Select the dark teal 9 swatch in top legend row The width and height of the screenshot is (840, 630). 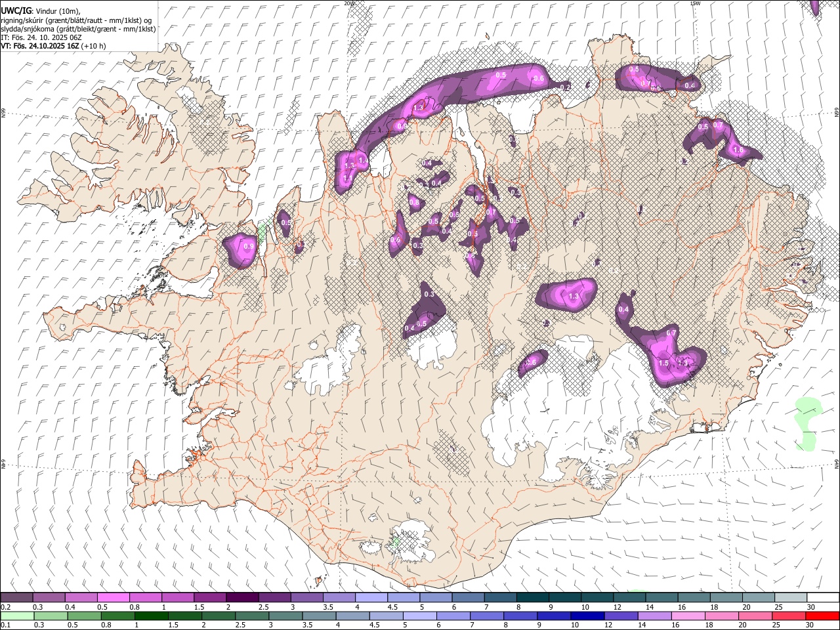pos(532,597)
